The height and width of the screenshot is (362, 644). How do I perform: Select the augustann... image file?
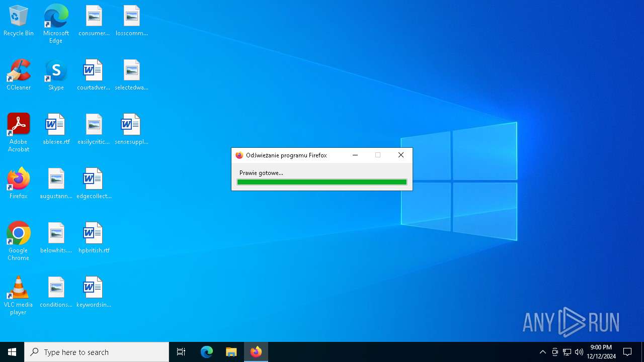click(x=56, y=184)
